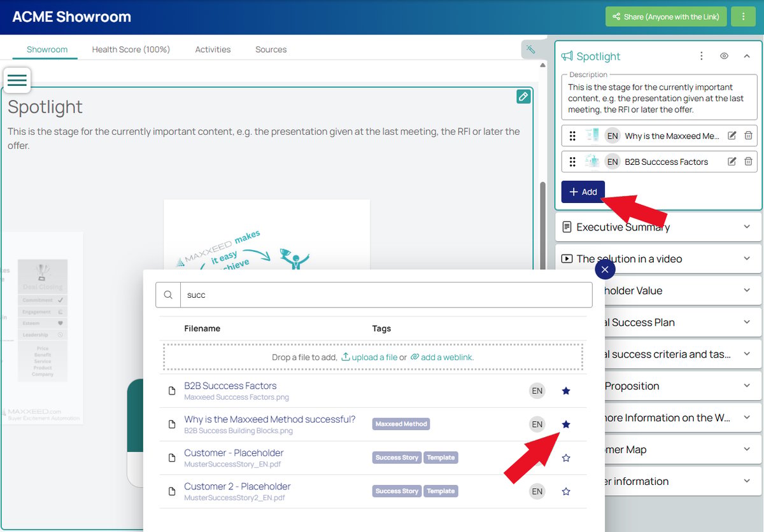This screenshot has height=532, width=764.
Task: Collapse the Spotlight panel chevron
Action: (x=747, y=56)
